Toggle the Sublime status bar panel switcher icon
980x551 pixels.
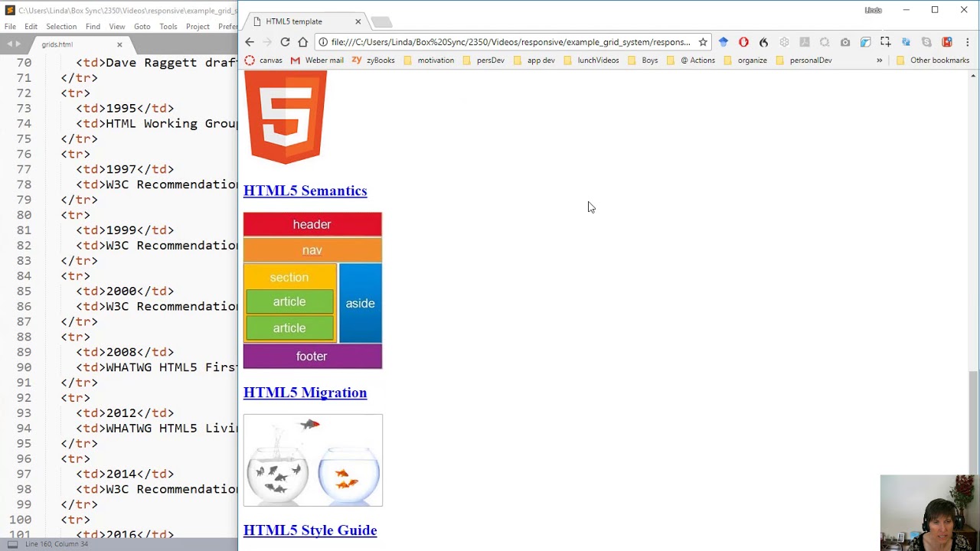(x=11, y=544)
